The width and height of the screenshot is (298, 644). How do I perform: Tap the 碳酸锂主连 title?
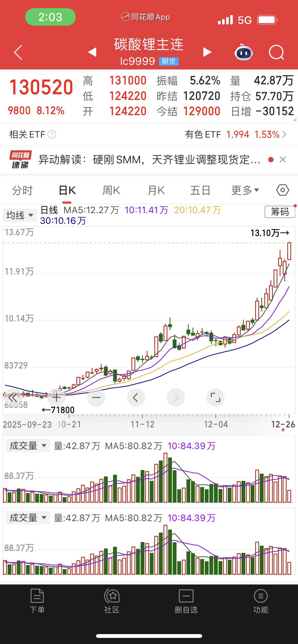[149, 45]
